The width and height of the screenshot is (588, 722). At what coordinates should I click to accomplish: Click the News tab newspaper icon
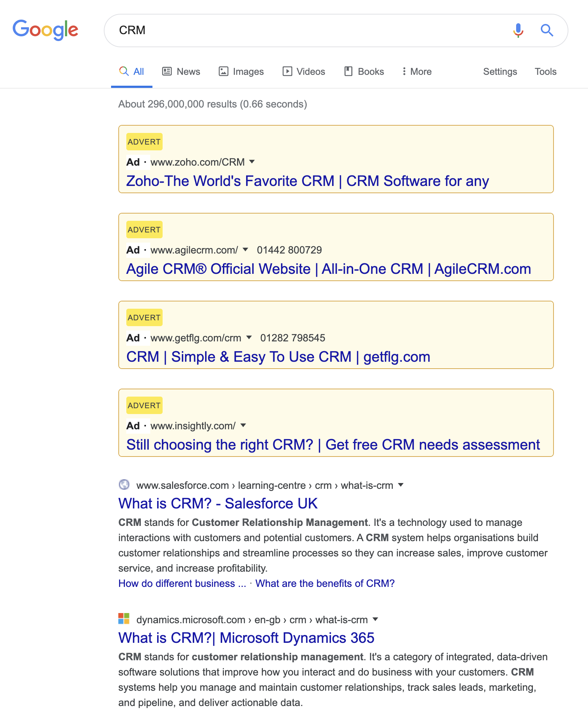167,71
